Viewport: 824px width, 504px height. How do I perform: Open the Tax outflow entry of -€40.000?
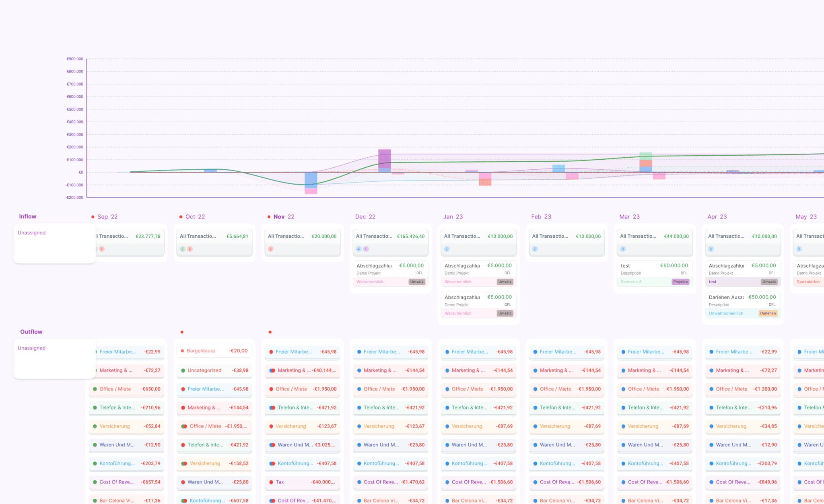(302, 482)
